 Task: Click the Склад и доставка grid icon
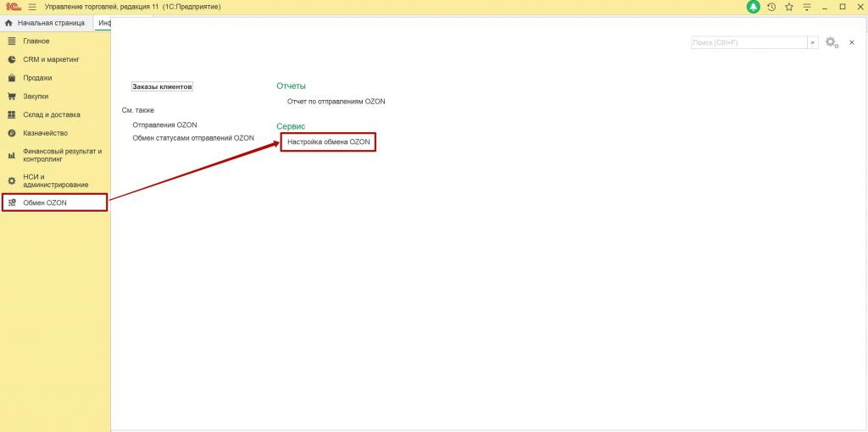(12, 114)
